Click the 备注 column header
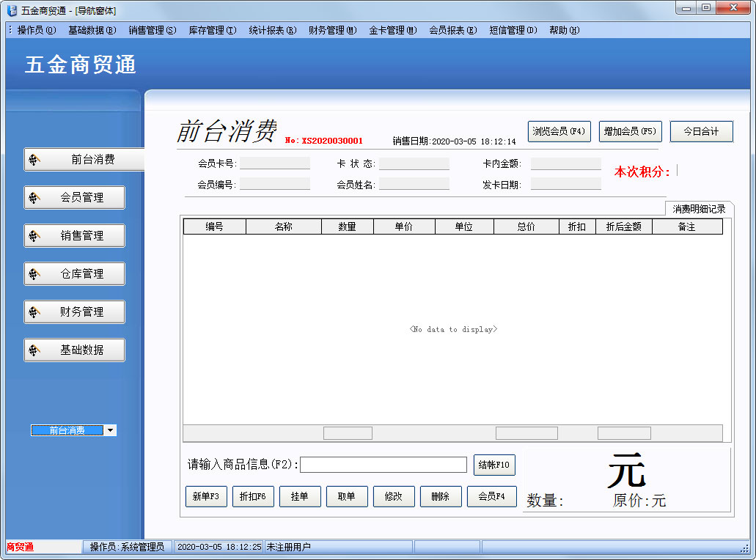756x560 pixels. tap(687, 226)
